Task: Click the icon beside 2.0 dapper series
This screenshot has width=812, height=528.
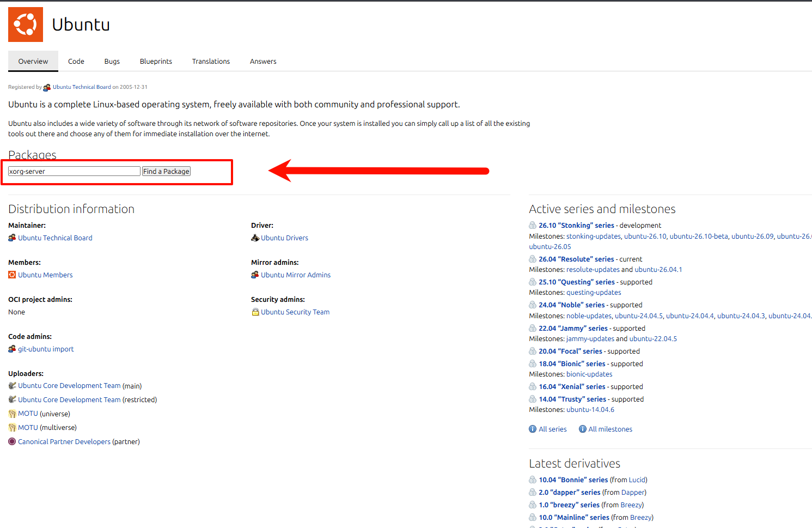Action: [x=533, y=492]
